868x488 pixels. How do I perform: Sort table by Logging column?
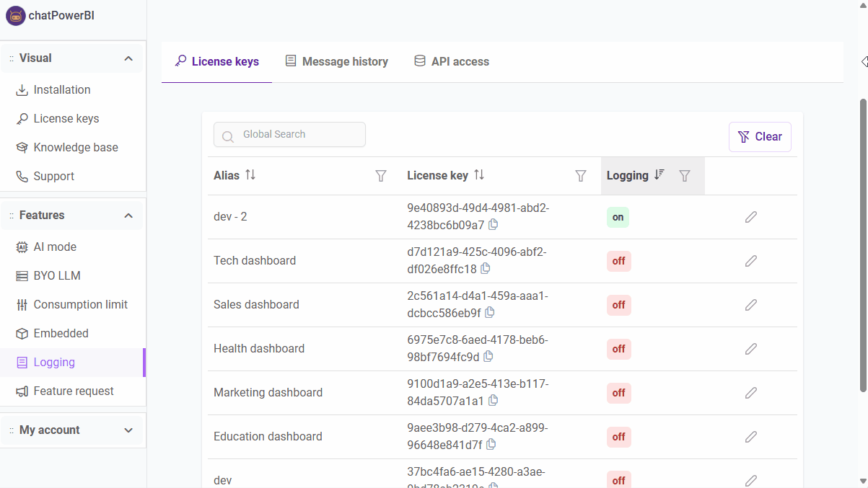659,175
